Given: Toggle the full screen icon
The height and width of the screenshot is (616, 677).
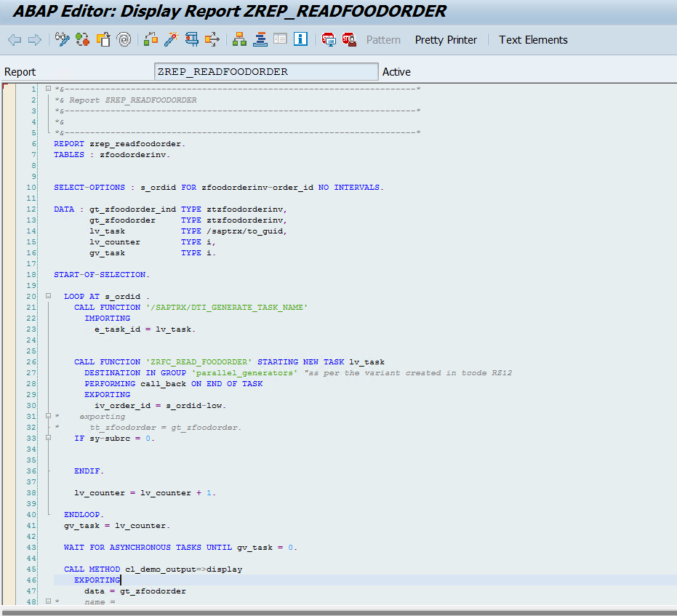Looking at the screenshot, I should click(281, 40).
